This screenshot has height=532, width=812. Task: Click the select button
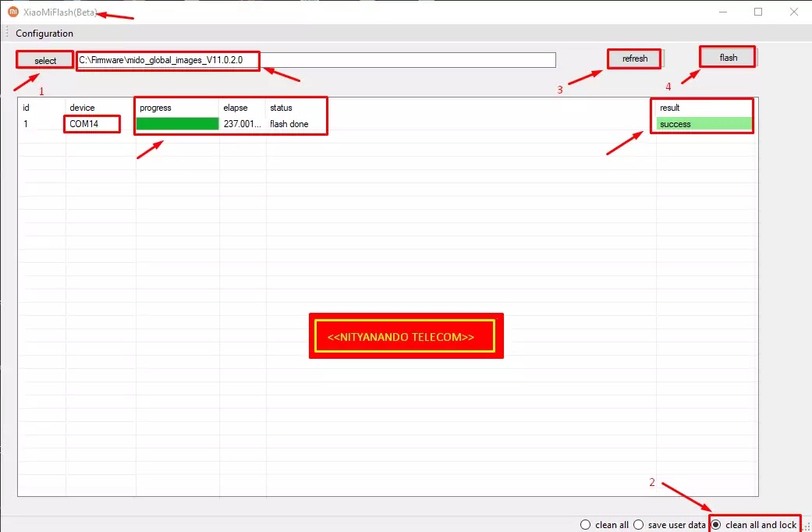click(x=45, y=61)
